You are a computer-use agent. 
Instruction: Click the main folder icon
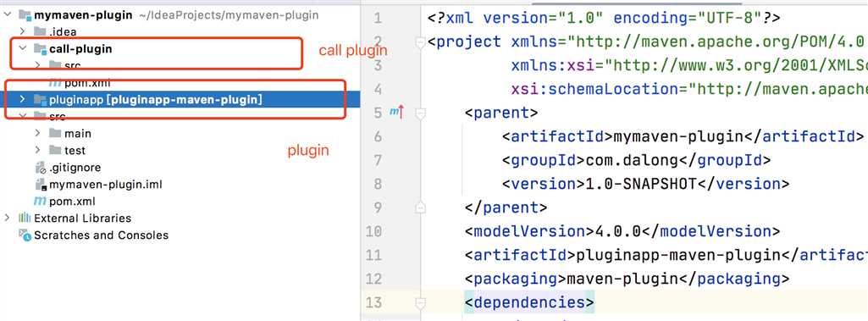click(x=55, y=133)
